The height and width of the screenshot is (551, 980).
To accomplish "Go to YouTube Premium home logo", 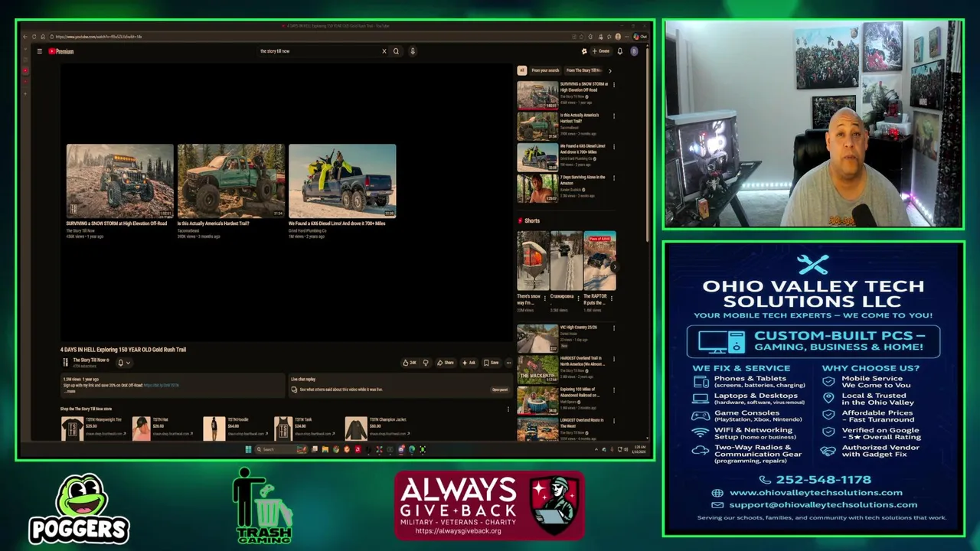I will point(61,51).
